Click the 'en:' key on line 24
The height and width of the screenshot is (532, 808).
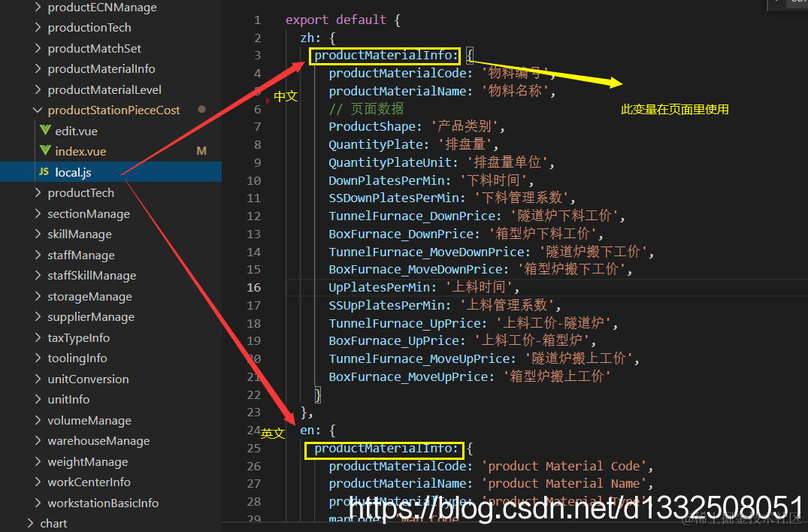point(310,430)
